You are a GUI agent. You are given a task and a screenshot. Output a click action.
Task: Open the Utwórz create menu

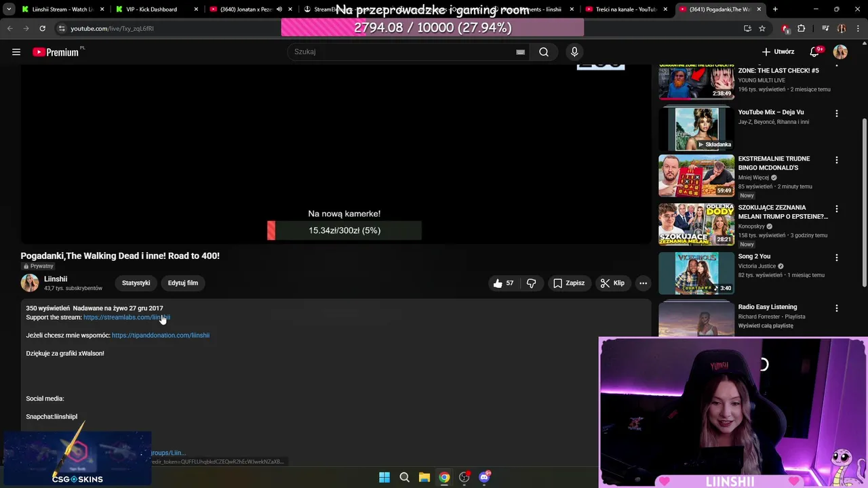tap(778, 52)
